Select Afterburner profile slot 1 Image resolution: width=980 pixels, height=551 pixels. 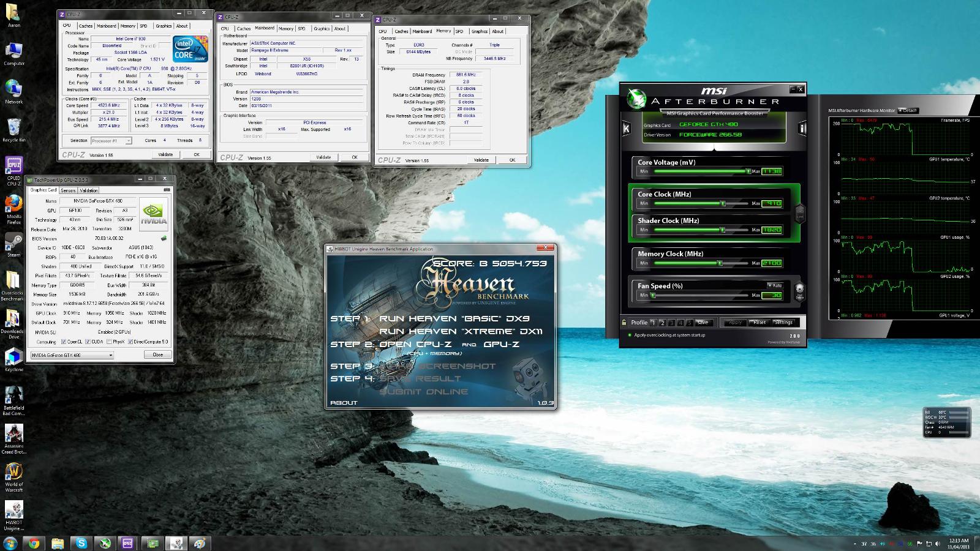click(x=654, y=323)
